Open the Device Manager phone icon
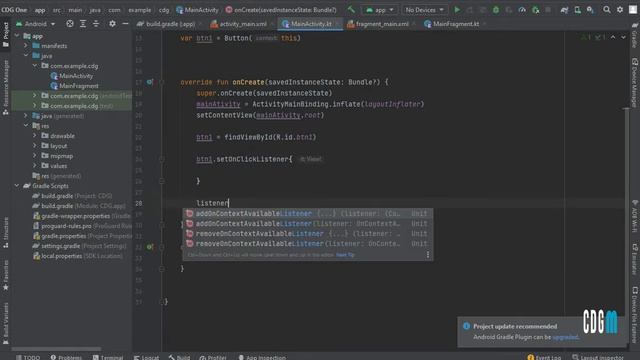 click(x=577, y=10)
